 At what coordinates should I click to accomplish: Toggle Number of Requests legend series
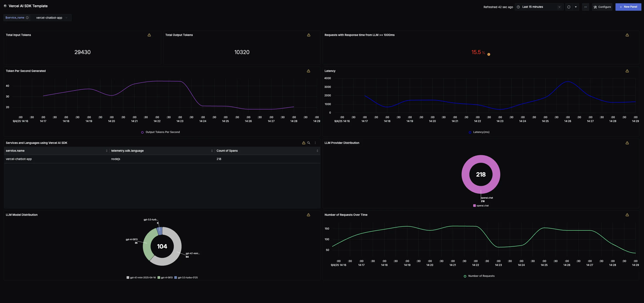click(x=479, y=276)
